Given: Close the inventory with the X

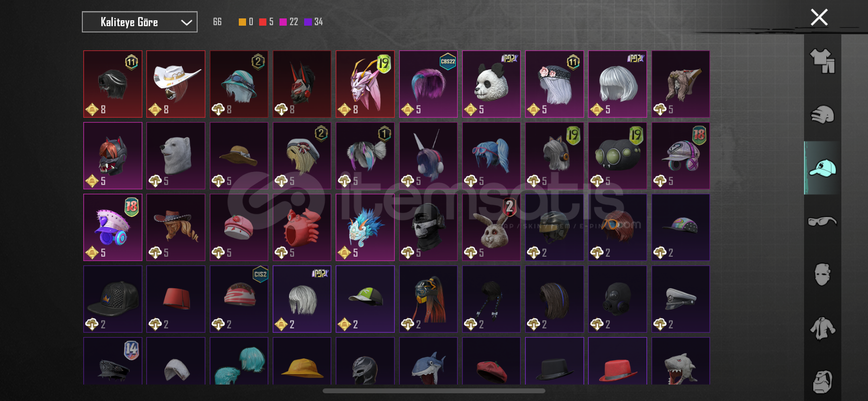Looking at the screenshot, I should tap(819, 17).
